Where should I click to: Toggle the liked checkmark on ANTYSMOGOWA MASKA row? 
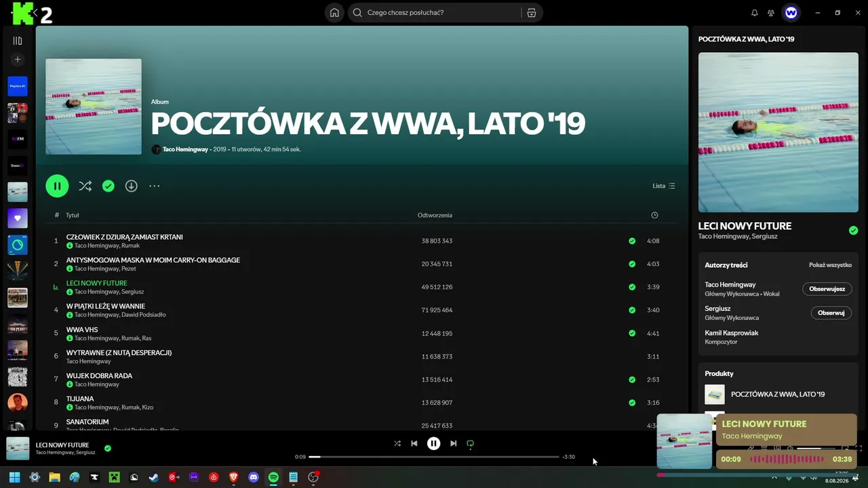tap(632, 264)
